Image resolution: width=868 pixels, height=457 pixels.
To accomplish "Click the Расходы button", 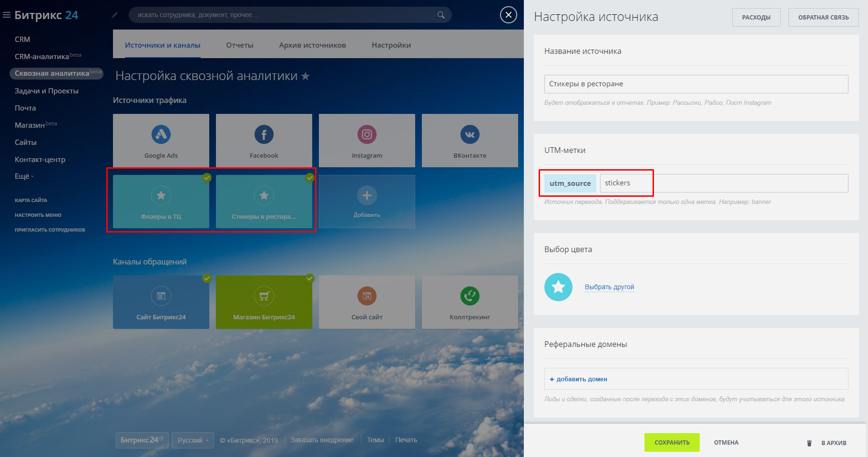I will coord(756,18).
